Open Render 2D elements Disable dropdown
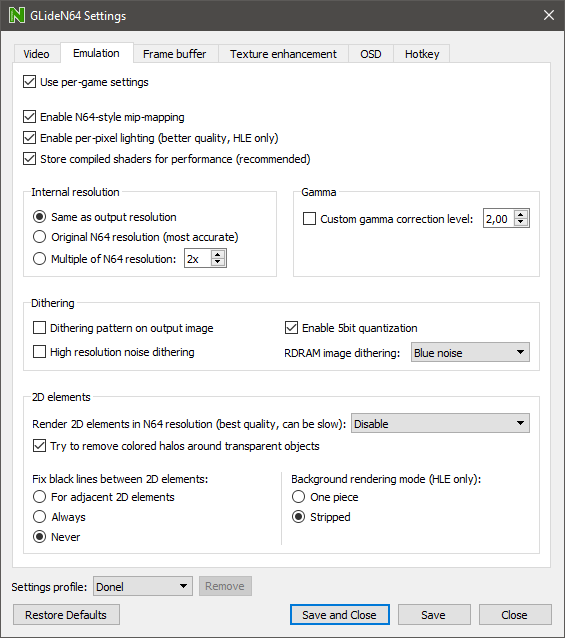Viewport: 565px width, 638px height. (x=440, y=424)
